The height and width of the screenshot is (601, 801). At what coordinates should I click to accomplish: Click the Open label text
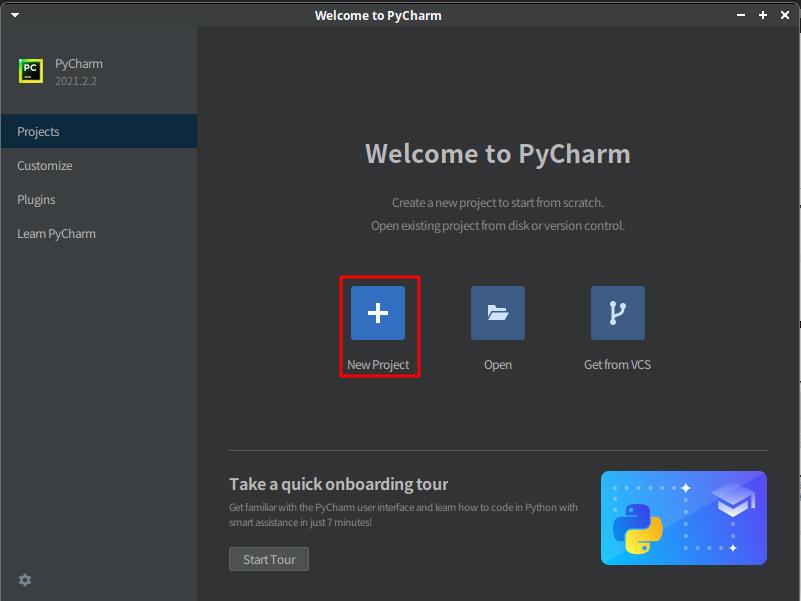coord(498,365)
